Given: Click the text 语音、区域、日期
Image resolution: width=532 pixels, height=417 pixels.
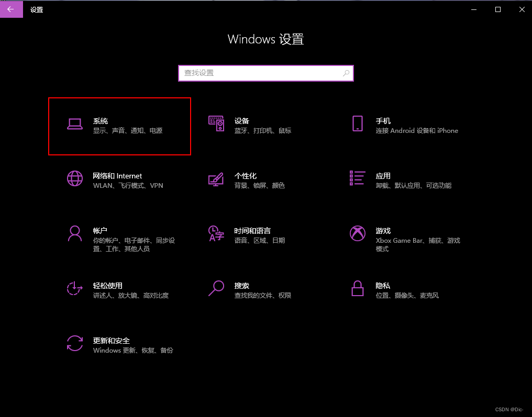Looking at the screenshot, I should 260,240.
